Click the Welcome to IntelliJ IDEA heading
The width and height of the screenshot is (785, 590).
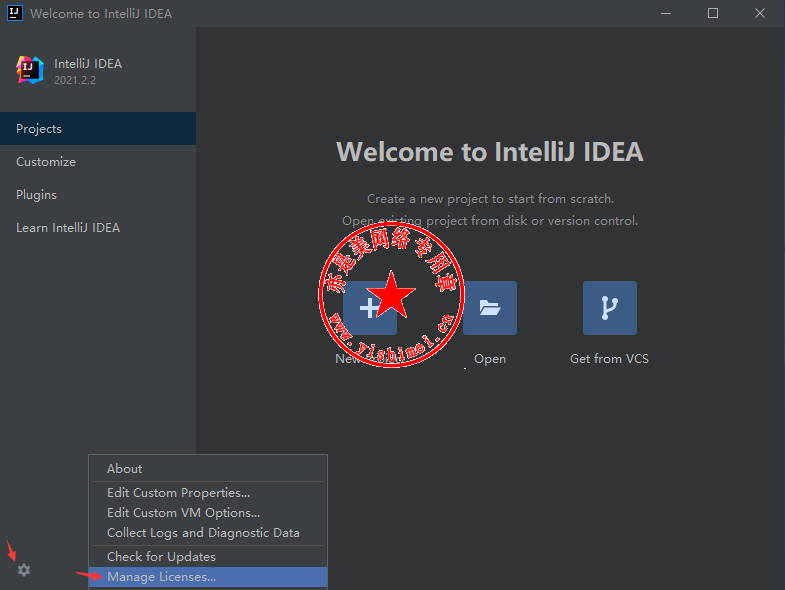coord(490,152)
